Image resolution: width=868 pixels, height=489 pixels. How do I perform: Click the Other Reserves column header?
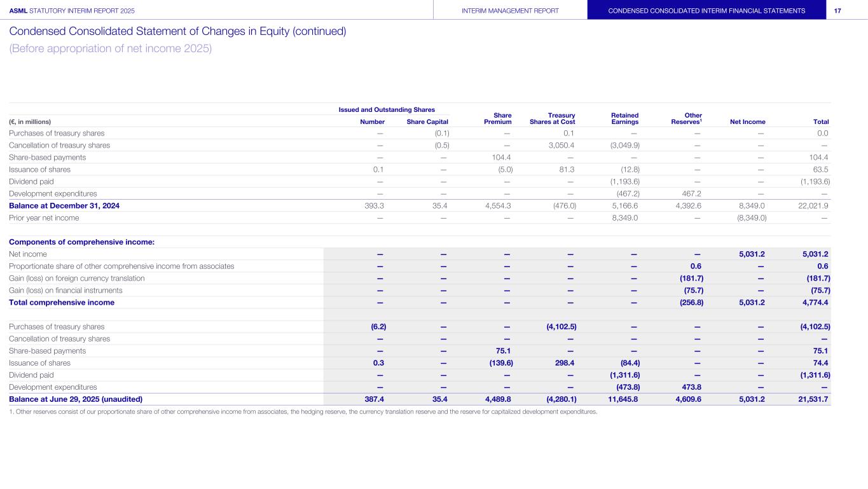click(x=688, y=118)
